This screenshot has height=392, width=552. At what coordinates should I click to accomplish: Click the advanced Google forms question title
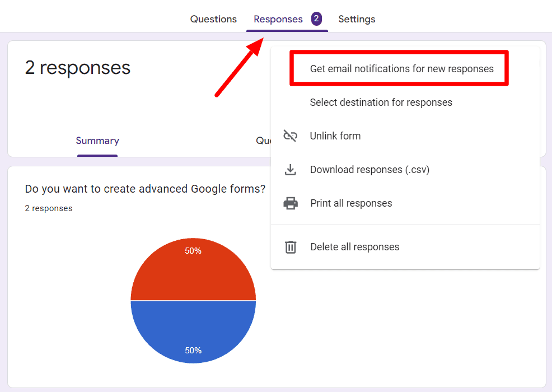coord(145,189)
